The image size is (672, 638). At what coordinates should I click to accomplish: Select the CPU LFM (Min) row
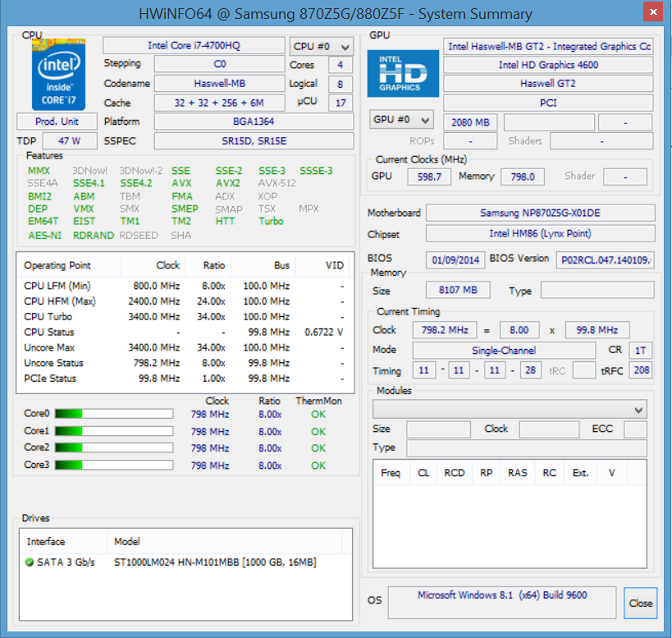point(185,286)
